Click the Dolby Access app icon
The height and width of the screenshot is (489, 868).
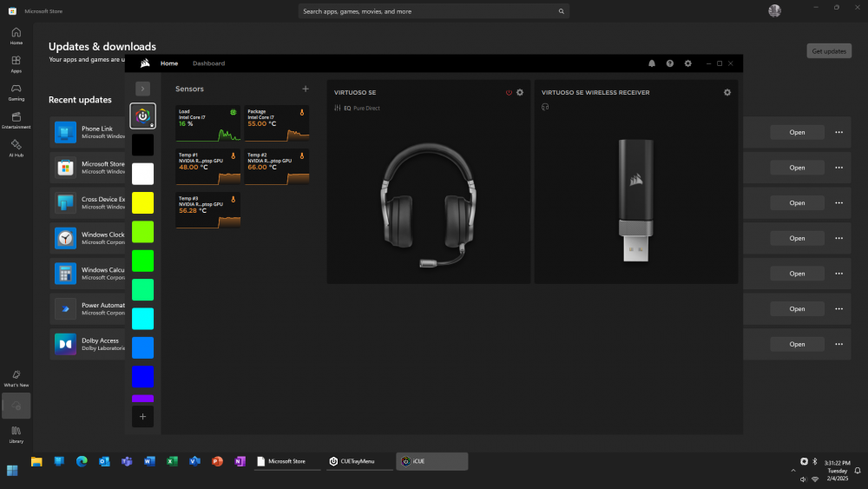(x=65, y=344)
